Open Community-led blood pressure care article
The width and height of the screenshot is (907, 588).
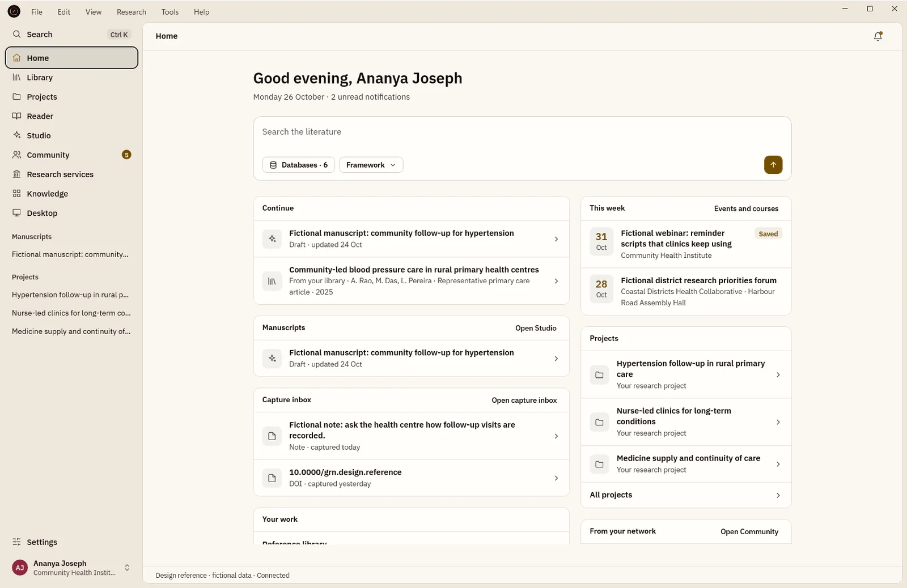[412, 281]
